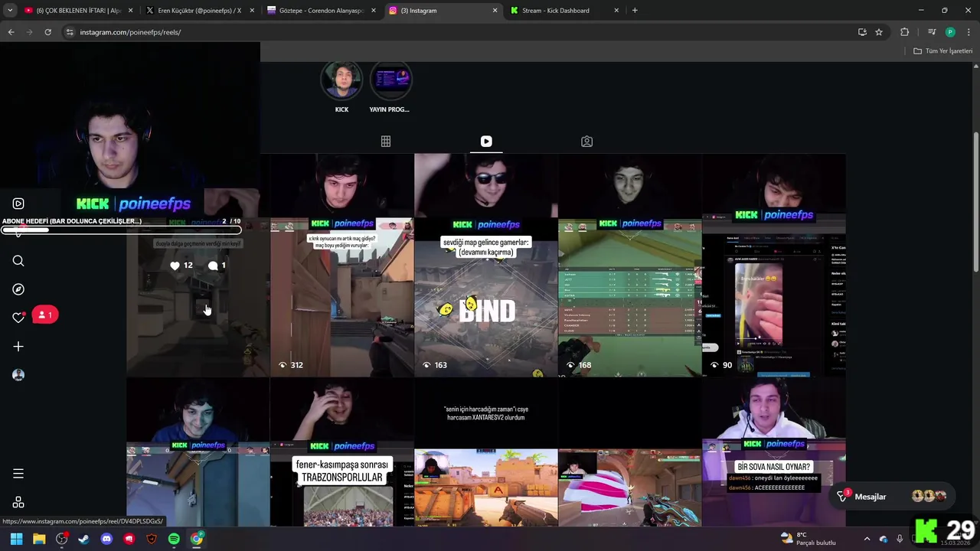980x551 pixels.
Task: Open the BİR SOVA NASIL OYNAR reel
Action: (774, 452)
